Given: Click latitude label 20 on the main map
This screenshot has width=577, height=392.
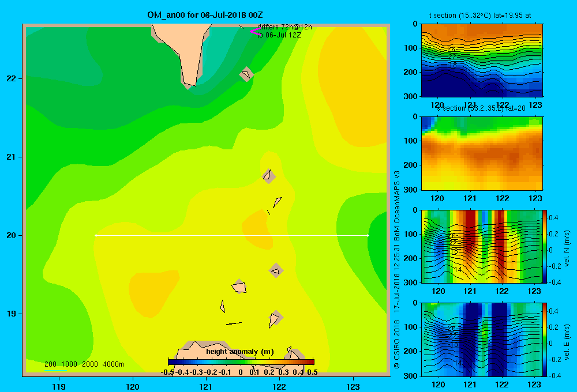Looking at the screenshot, I should tap(12, 235).
